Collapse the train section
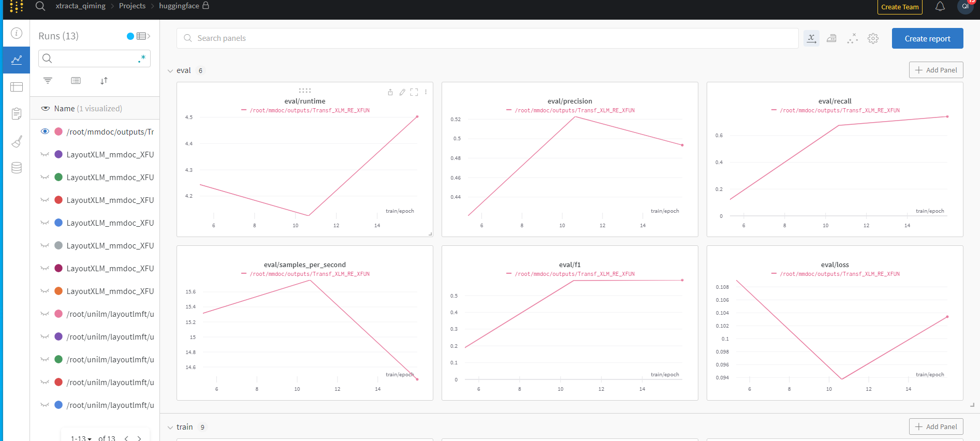980x441 pixels. [170, 428]
